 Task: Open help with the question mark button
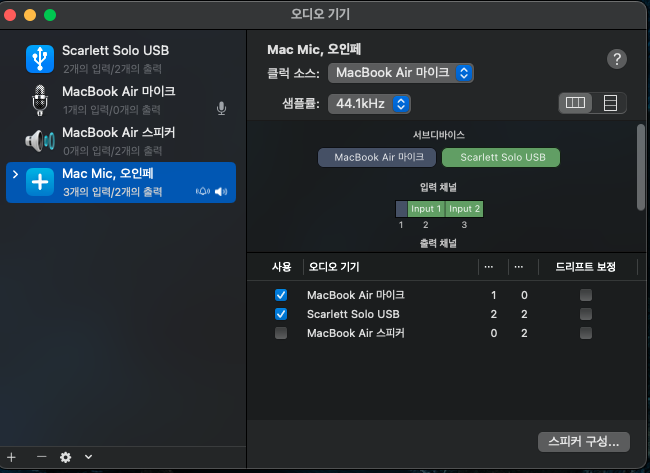tap(616, 59)
